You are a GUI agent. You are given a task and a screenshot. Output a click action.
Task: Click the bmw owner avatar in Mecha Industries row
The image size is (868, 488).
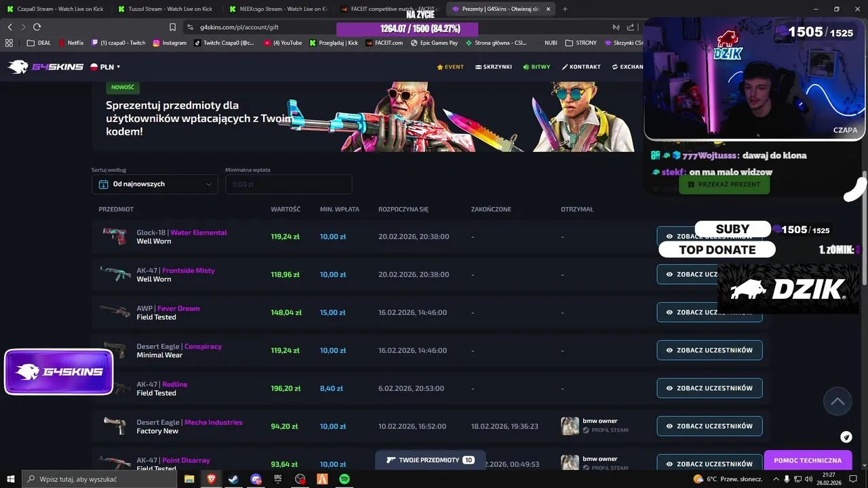(x=570, y=426)
